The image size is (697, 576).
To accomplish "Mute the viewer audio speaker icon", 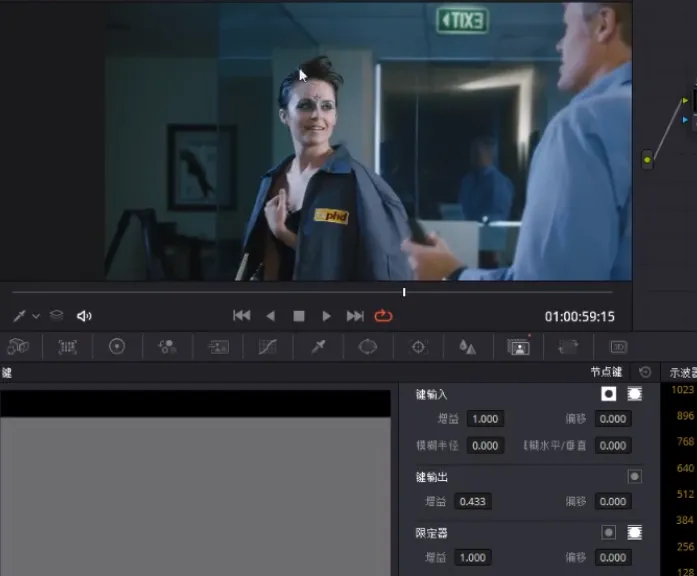I will [84, 316].
